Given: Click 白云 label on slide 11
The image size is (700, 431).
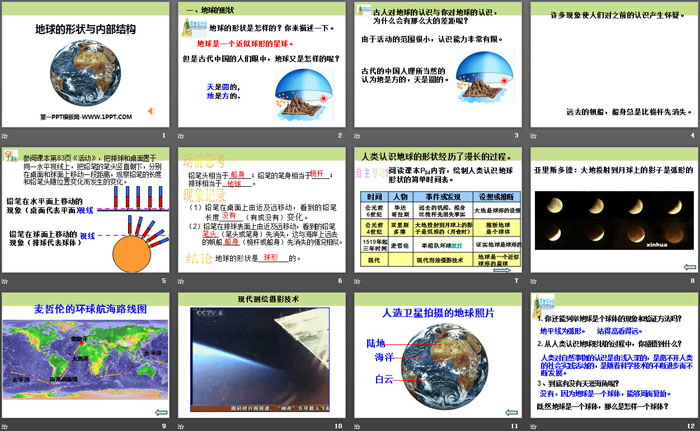Looking at the screenshot, I should tap(384, 379).
